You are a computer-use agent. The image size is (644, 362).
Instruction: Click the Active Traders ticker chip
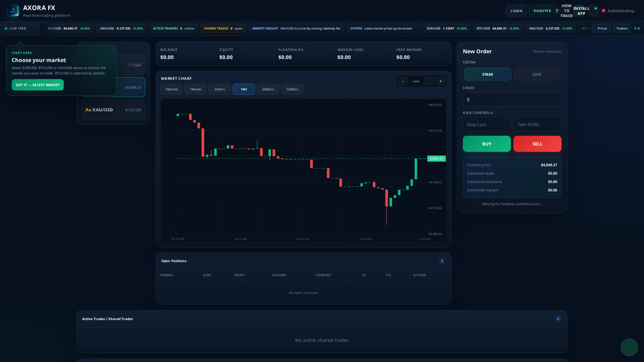(173, 28)
